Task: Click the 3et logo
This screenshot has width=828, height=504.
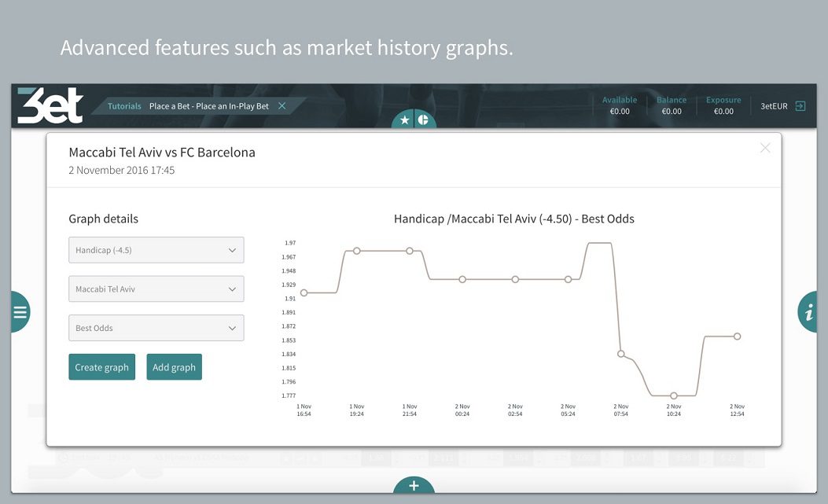Action: click(50, 105)
